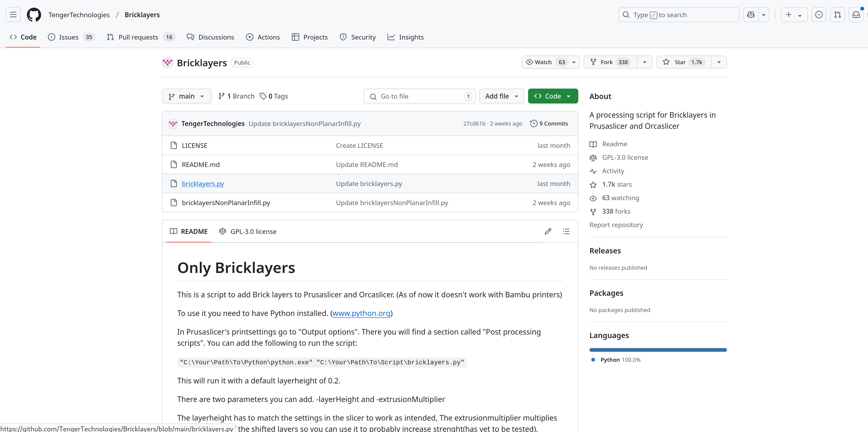Open the pull requests shortcut icon in header

pyautogui.click(x=837, y=14)
